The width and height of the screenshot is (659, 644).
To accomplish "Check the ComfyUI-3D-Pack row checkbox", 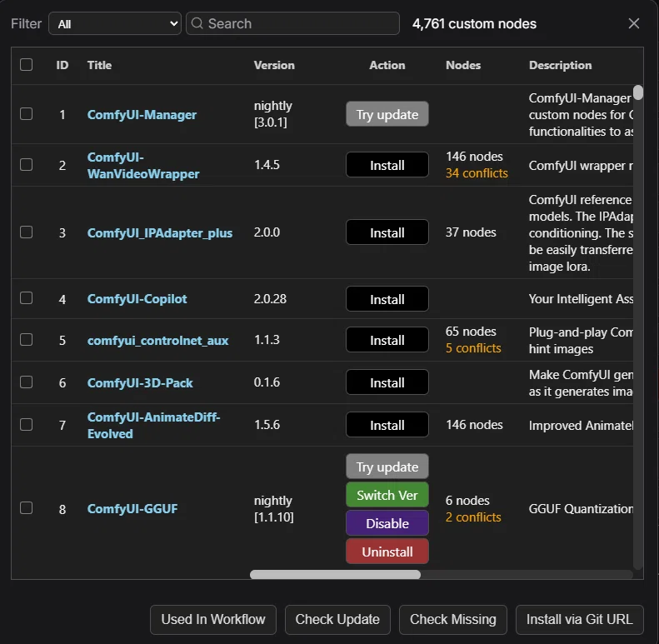I will point(26,382).
